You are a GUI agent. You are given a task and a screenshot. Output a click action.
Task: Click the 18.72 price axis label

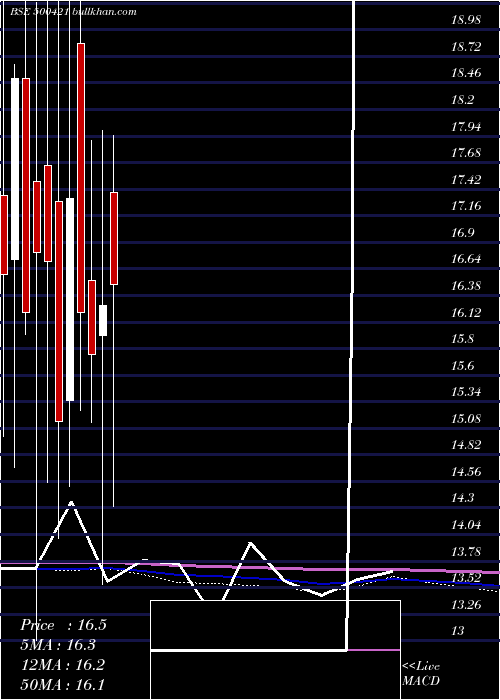pos(466,46)
